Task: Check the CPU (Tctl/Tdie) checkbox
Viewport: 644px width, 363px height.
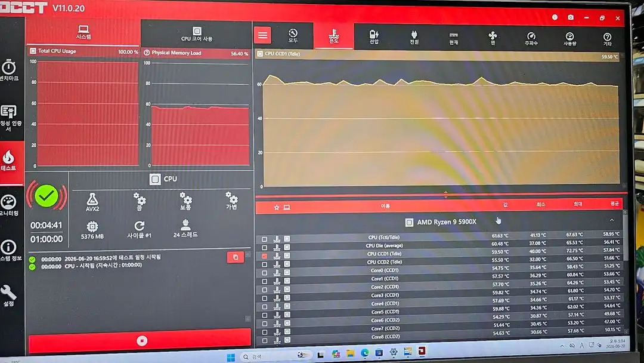Action: click(265, 239)
